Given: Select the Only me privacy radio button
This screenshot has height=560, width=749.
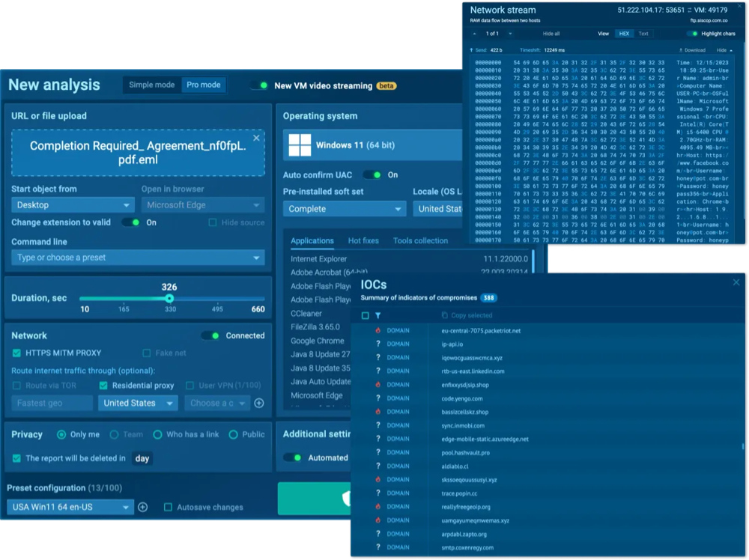Looking at the screenshot, I should tap(61, 434).
